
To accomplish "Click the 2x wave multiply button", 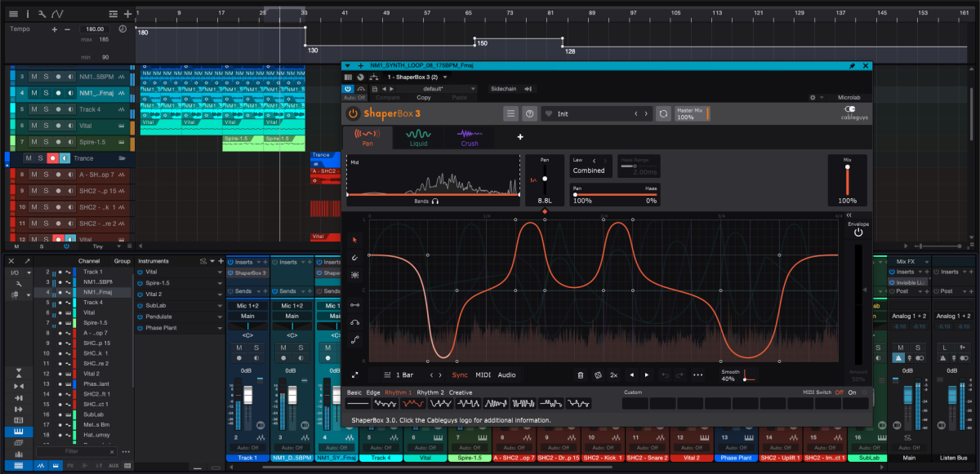I will (x=613, y=375).
